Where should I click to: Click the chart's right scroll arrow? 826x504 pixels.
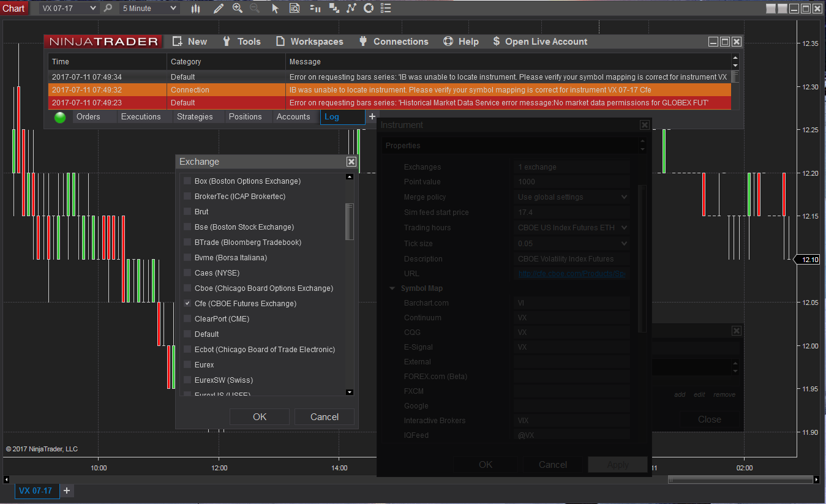[x=817, y=480]
